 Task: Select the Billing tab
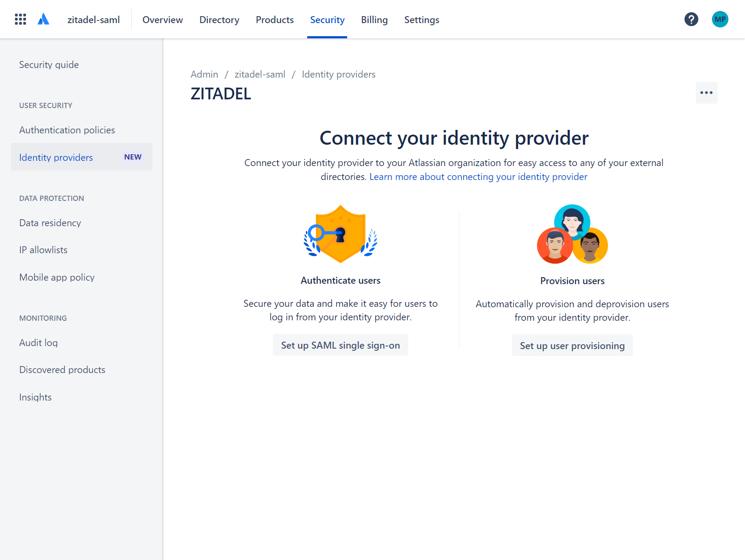click(x=374, y=20)
